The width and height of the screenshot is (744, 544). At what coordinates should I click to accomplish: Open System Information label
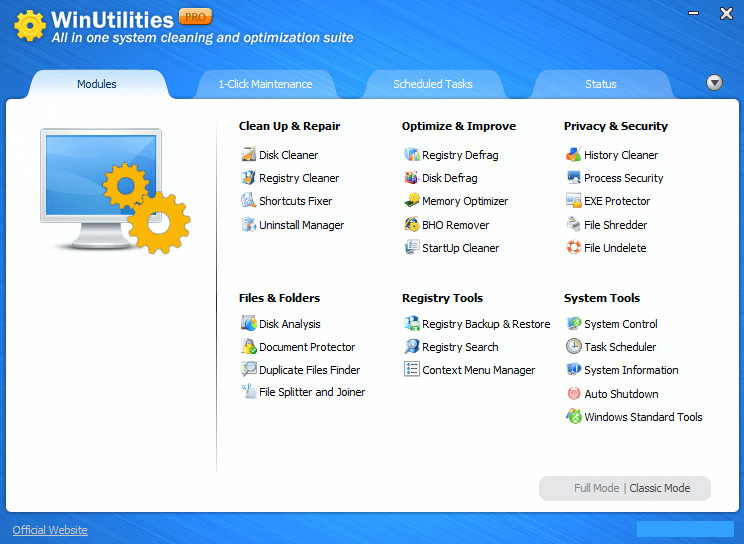(631, 370)
